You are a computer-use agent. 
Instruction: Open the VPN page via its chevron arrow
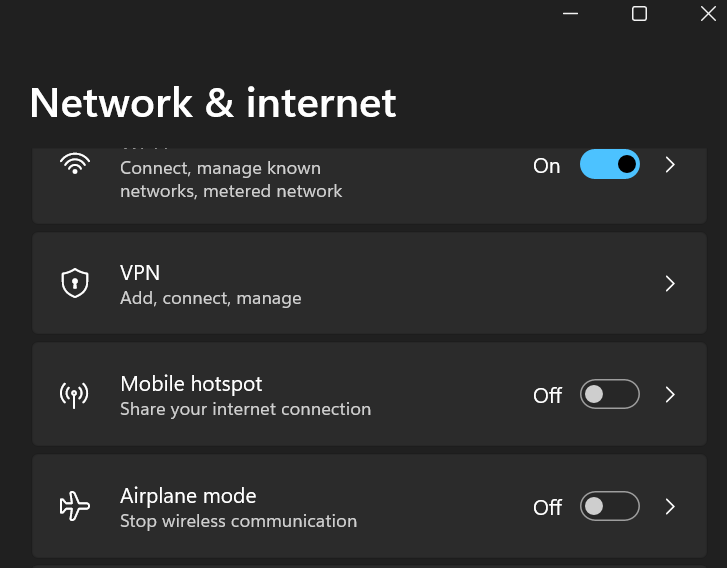pos(671,284)
